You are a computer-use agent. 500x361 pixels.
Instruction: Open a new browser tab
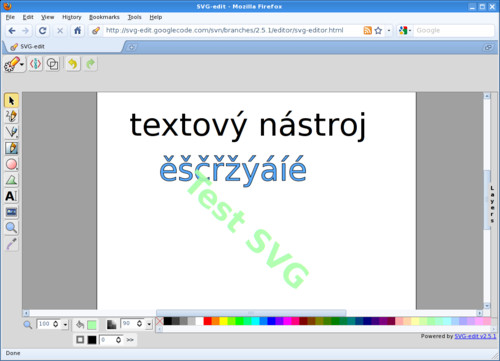click(132, 47)
